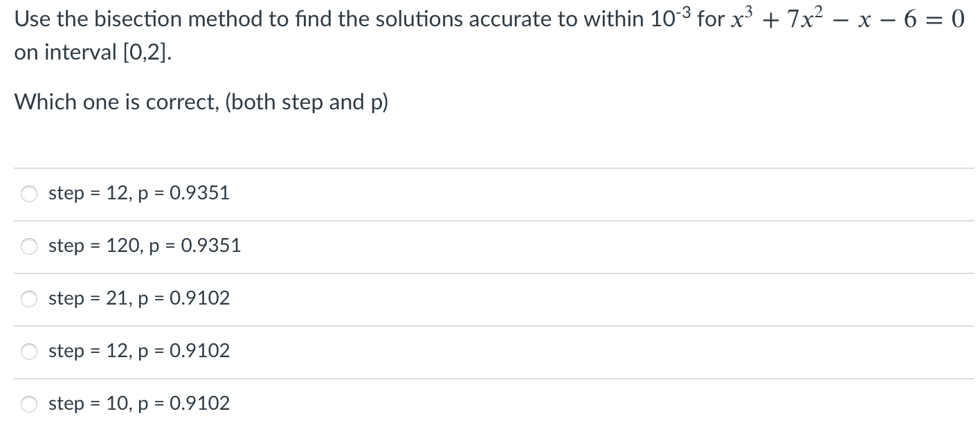Click the label text step = 120, p = 0.9351

(145, 246)
